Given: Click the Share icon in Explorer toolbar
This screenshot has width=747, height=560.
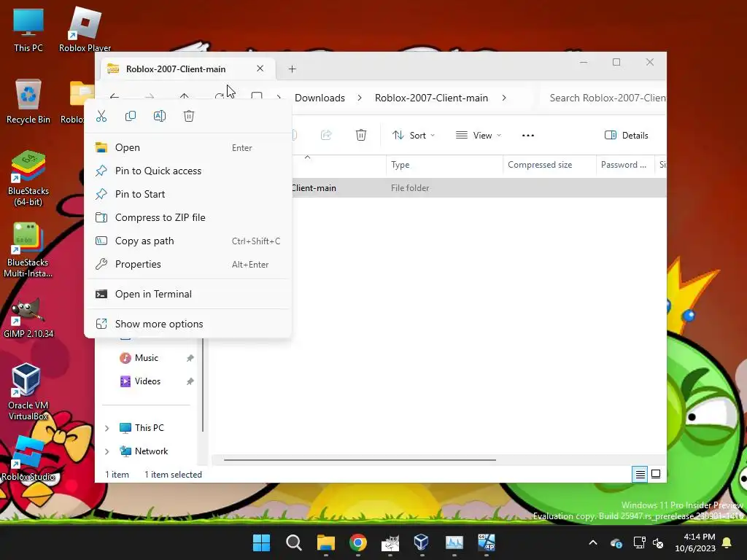Looking at the screenshot, I should (326, 135).
